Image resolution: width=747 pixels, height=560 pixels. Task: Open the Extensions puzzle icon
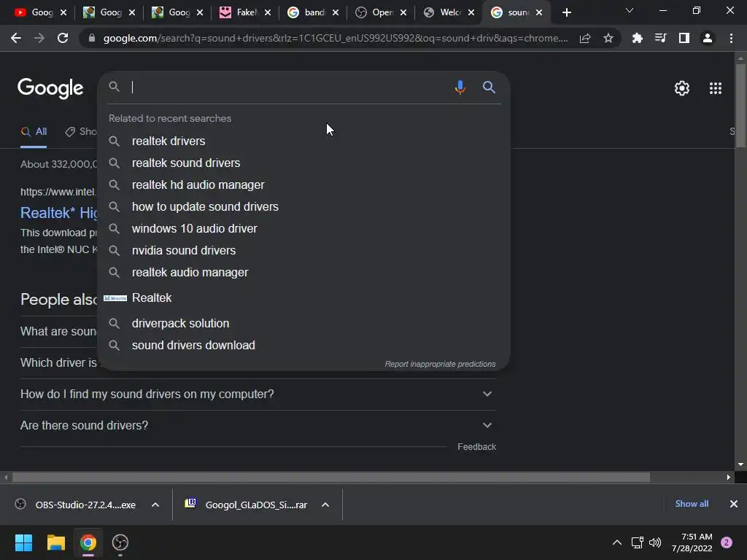pos(637,38)
